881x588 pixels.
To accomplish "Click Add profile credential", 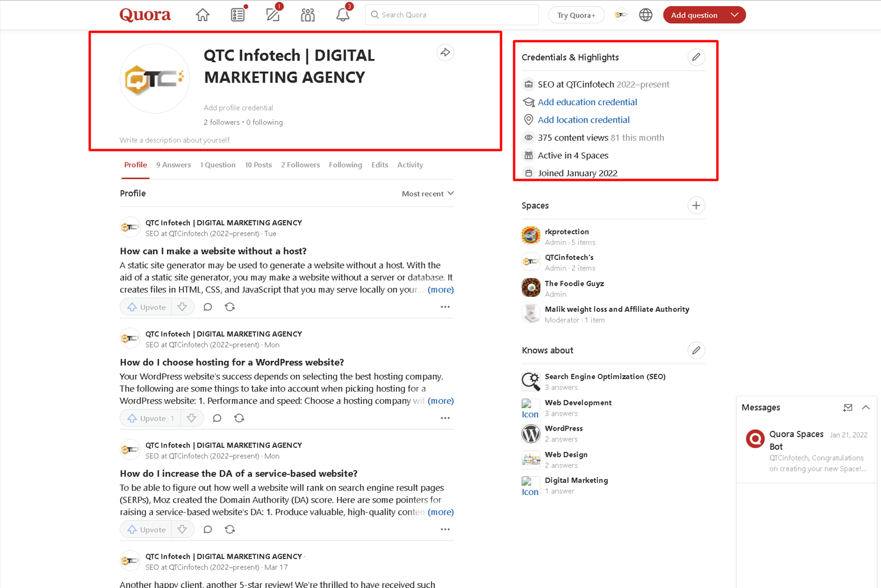I will pos(238,107).
